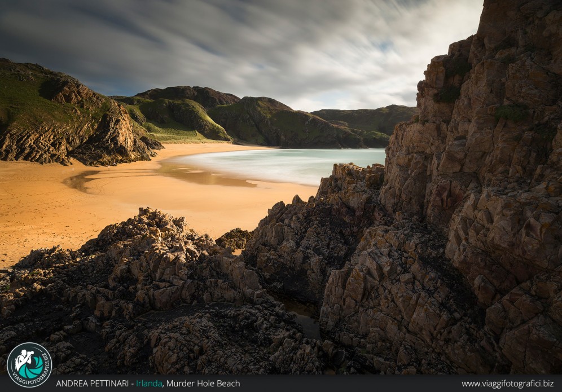Click the www.viaggifotografici.biz website text

[507, 384]
